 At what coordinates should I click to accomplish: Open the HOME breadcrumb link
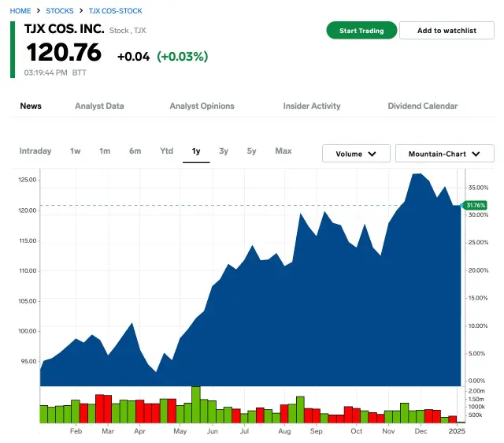(20, 11)
